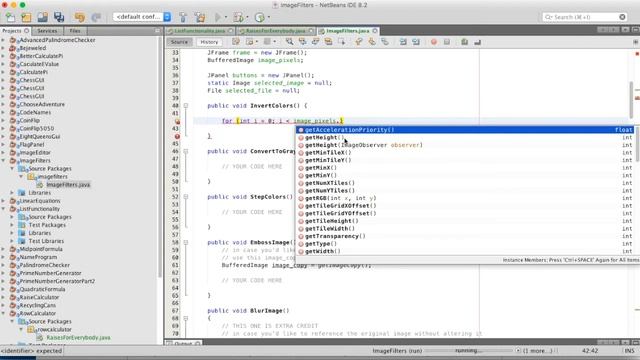Click the (1 more...) status link
The width and height of the screenshot is (640, 360).
pyautogui.click(x=538, y=351)
